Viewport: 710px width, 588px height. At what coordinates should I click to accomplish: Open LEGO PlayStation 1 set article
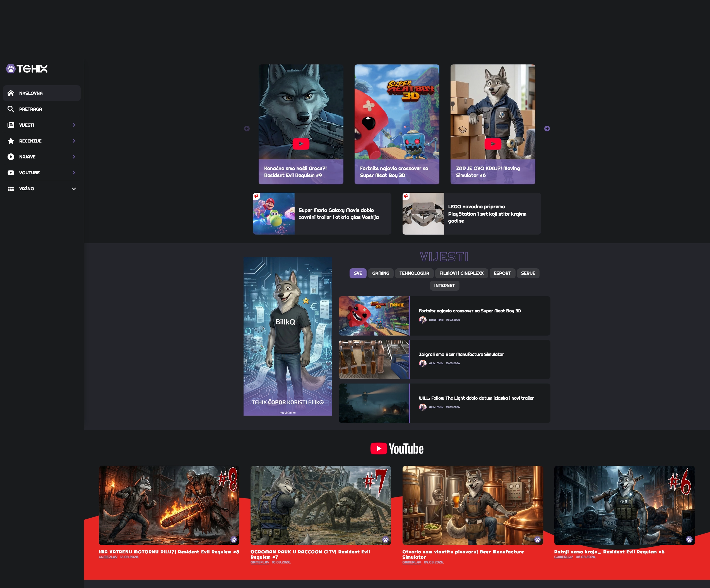coord(487,214)
